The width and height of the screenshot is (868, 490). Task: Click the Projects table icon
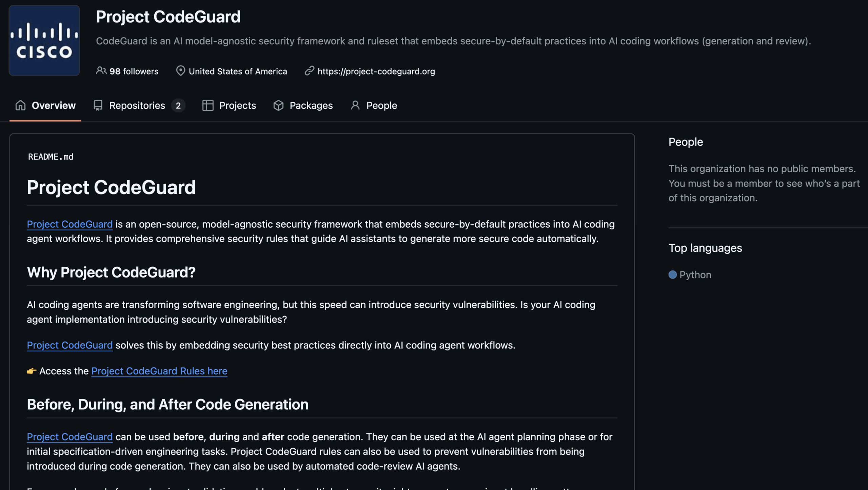(x=208, y=105)
